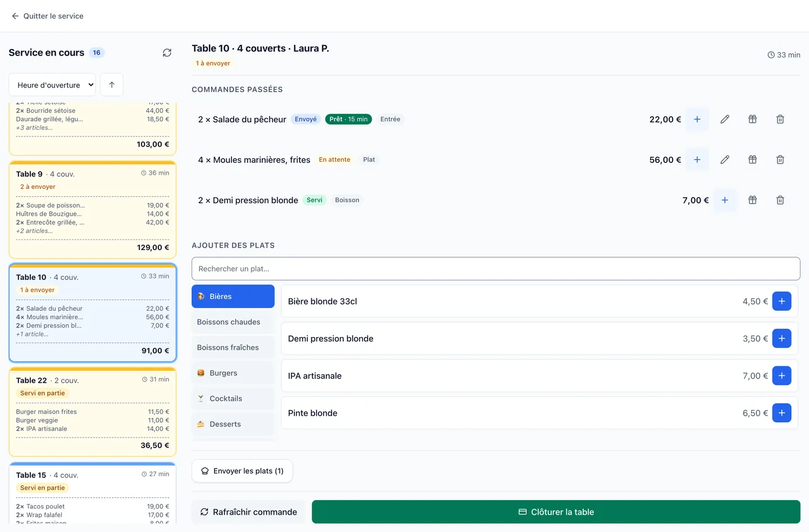Viewport: 809px width, 532px height.
Task: Click the 33 min timer in header
Action: tap(784, 55)
